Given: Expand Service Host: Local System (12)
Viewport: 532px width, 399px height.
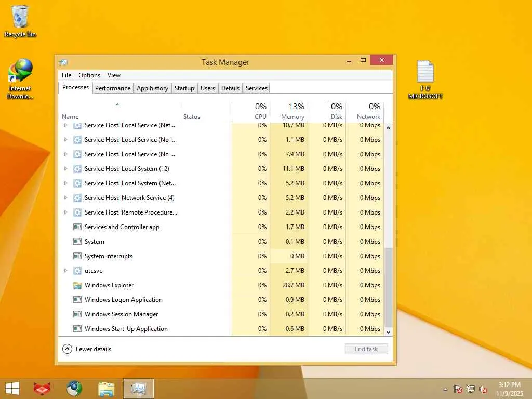Looking at the screenshot, I should tap(66, 169).
